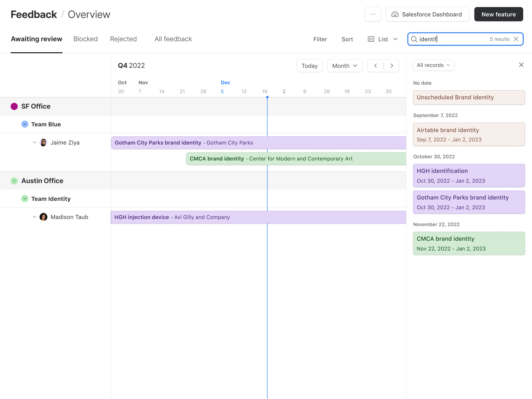Clear the search field with X
This screenshot has width=532, height=399.
pyautogui.click(x=516, y=39)
